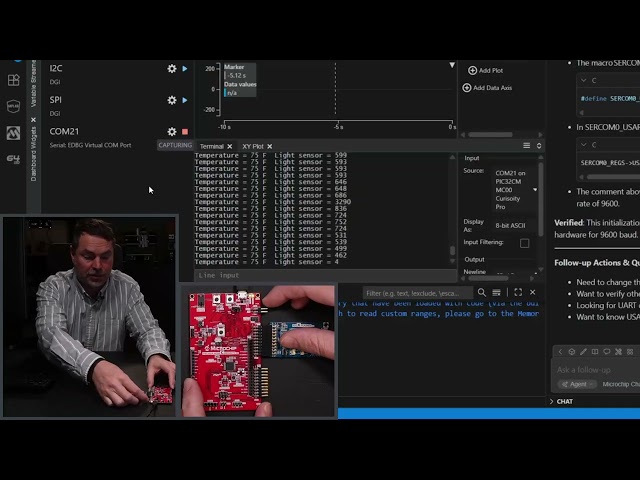Image resolution: width=640 pixels, height=480 pixels.
Task: Collapse the second C code block
Action: [x=584, y=145]
